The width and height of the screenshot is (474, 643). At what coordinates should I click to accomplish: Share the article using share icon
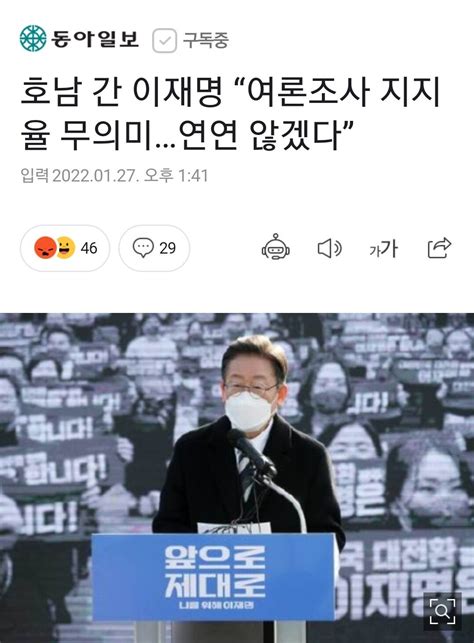tap(439, 248)
